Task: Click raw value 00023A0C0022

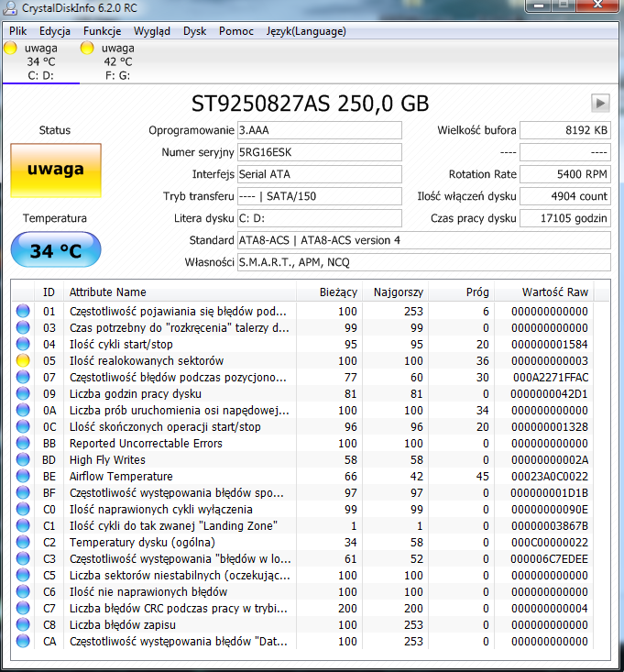Action: (x=550, y=476)
